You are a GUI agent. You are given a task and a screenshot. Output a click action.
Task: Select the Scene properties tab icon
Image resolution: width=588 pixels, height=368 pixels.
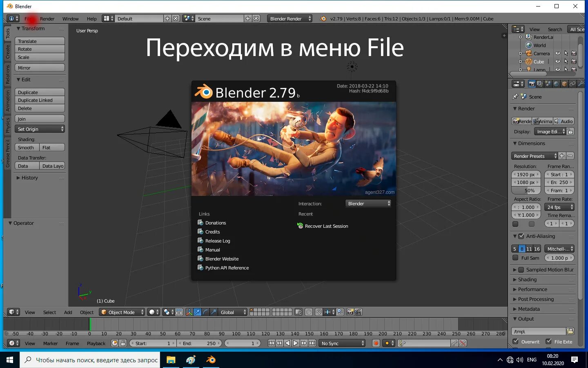coord(548,84)
